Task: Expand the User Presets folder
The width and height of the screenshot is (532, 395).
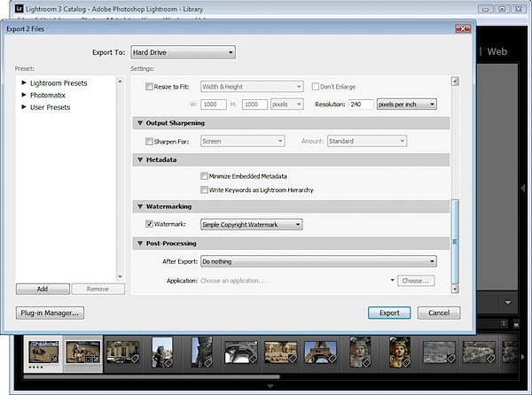Action: pos(24,107)
